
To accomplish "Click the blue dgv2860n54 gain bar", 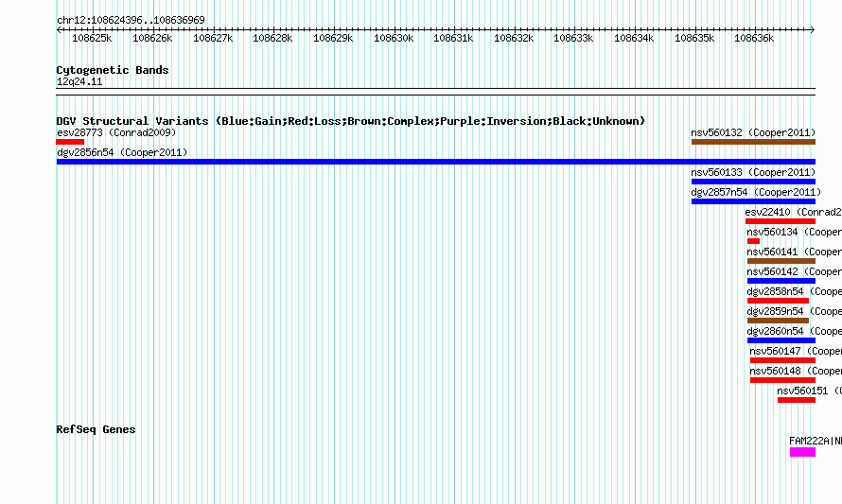I will tap(781, 340).
